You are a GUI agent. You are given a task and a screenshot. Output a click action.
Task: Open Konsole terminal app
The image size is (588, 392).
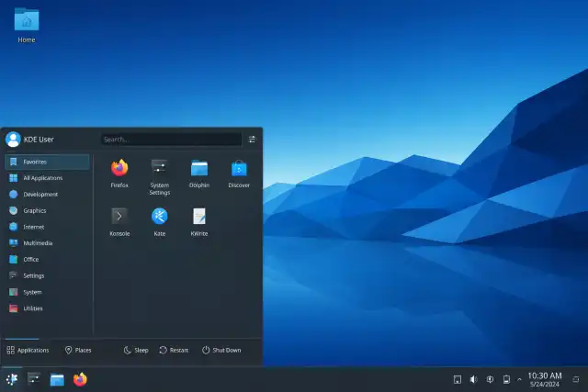[119, 221]
